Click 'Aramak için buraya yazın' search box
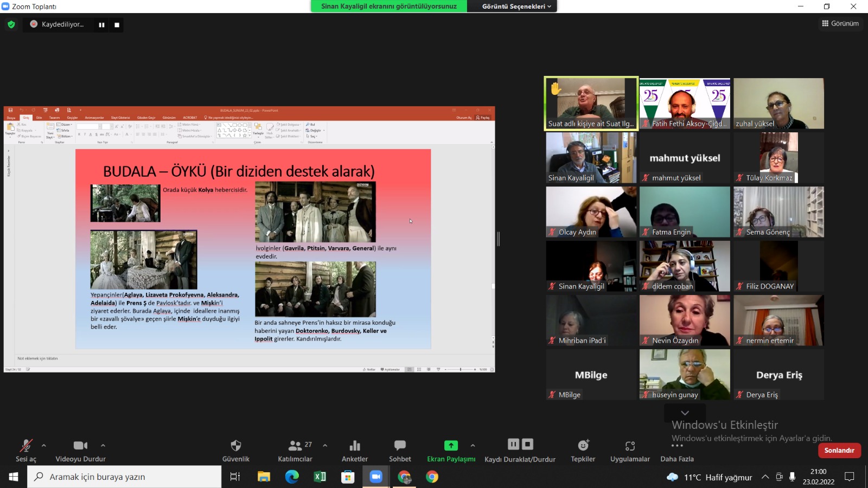The image size is (868, 488). 124,477
